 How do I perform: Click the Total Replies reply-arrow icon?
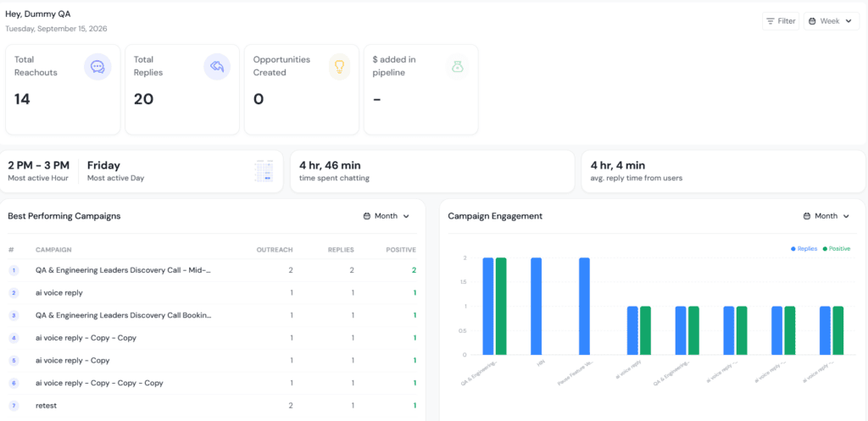point(217,67)
